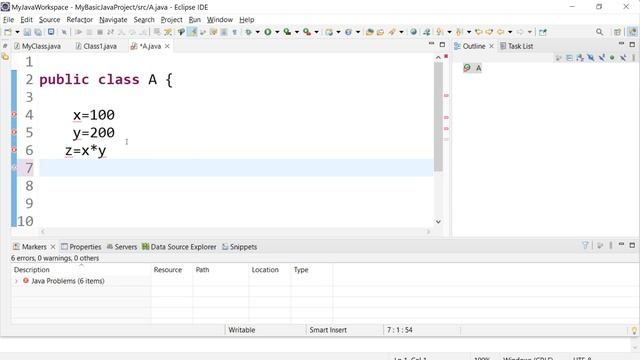Click the error marker on line 6
This screenshot has width=640, height=360.
14,150
